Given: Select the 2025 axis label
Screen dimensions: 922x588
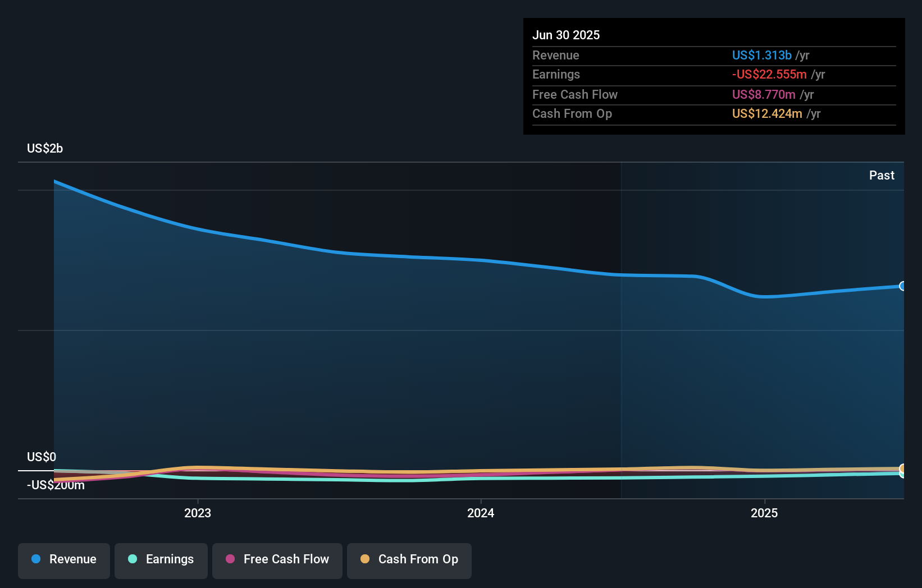Looking at the screenshot, I should click(x=764, y=512).
